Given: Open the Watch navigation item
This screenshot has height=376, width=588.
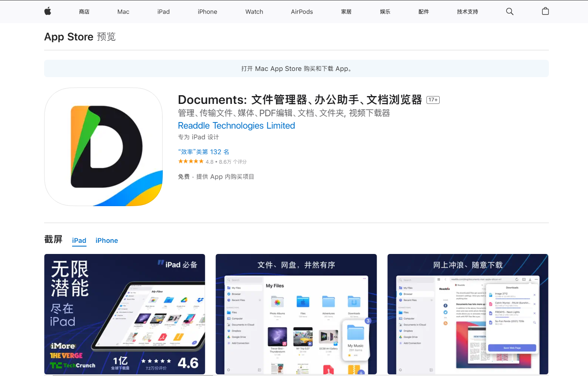Looking at the screenshot, I should (x=254, y=12).
